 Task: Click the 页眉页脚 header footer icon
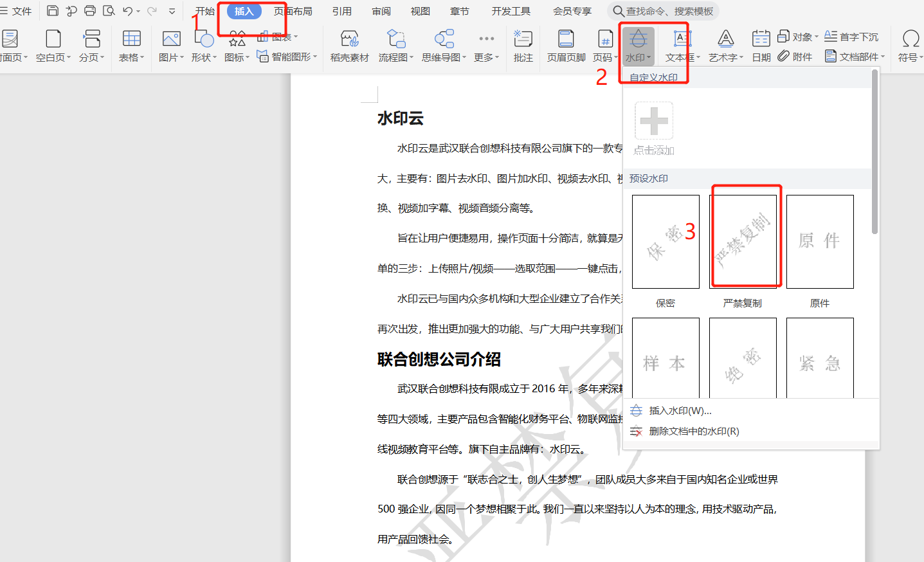566,40
